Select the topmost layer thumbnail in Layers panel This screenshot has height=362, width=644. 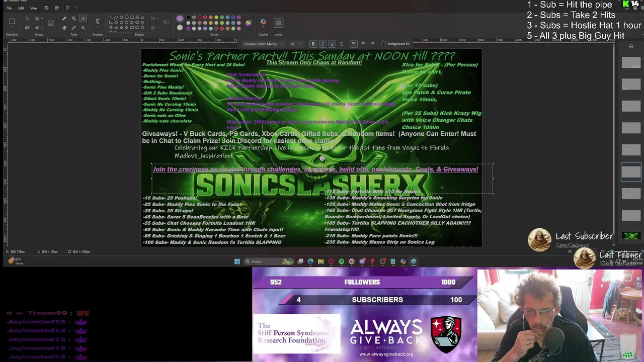pos(631,62)
